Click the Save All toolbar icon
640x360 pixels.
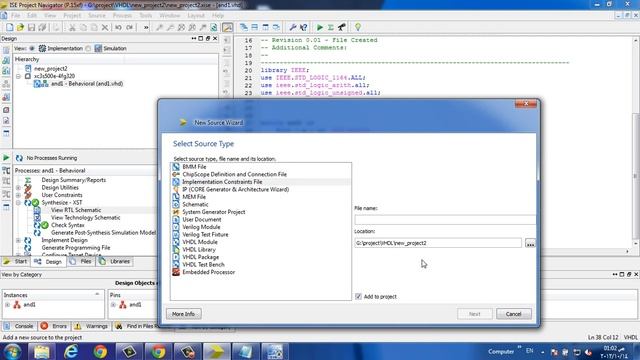[42, 27]
